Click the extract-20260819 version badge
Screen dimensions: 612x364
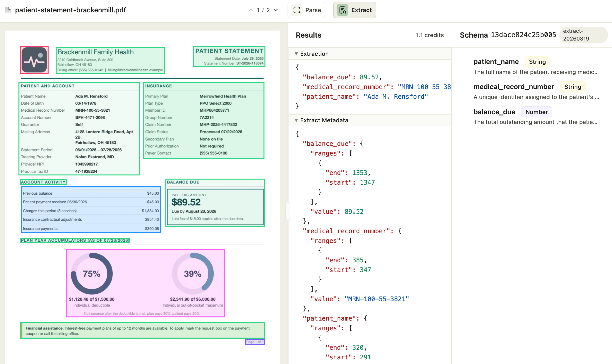pyautogui.click(x=583, y=35)
